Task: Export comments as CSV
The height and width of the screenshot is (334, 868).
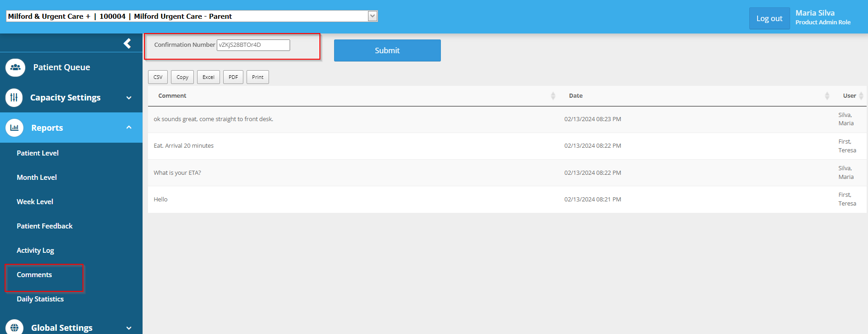Action: tap(158, 77)
